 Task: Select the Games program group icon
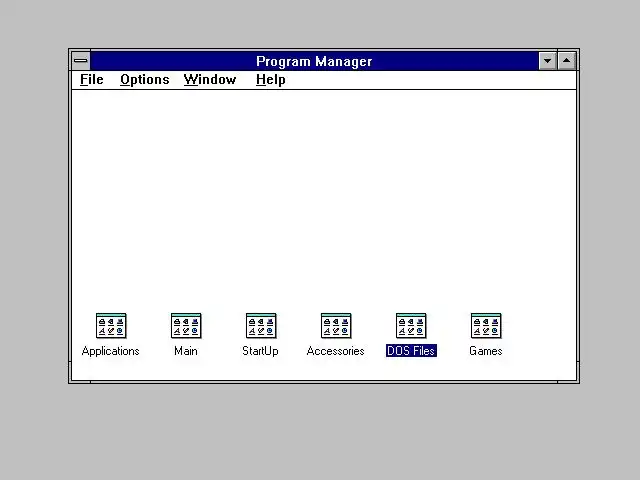point(486,326)
